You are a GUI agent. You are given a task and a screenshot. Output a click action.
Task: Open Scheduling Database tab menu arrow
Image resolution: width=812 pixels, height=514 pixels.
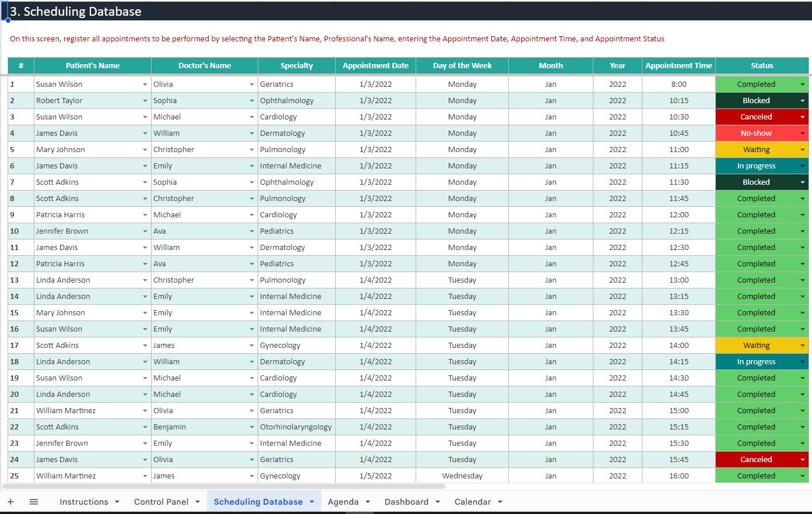(312, 502)
